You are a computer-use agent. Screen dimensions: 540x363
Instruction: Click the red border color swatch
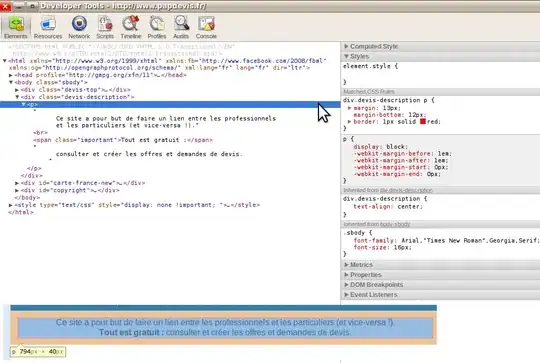click(423, 122)
